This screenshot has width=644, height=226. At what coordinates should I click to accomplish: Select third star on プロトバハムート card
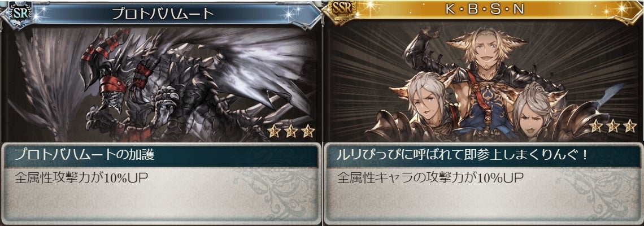point(308,131)
